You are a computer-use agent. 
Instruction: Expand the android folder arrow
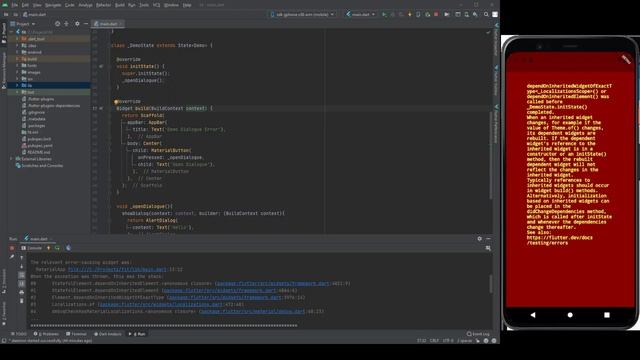pos(17,52)
